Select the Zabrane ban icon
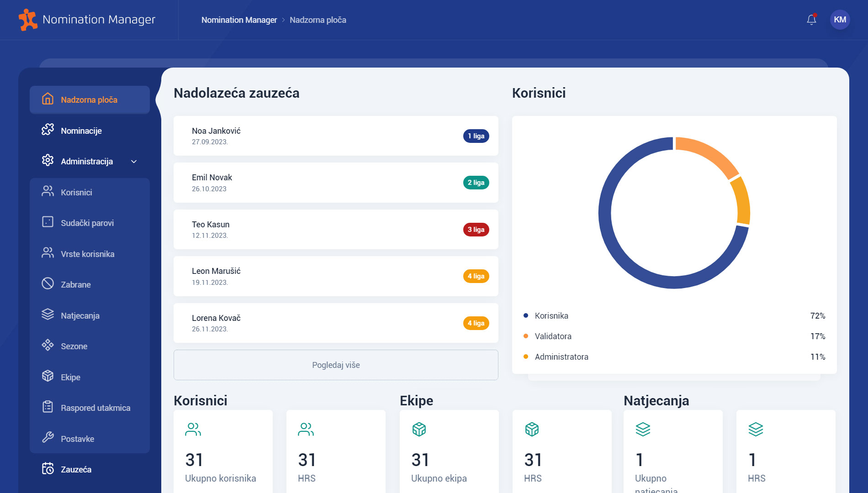The height and width of the screenshot is (493, 868). click(48, 284)
